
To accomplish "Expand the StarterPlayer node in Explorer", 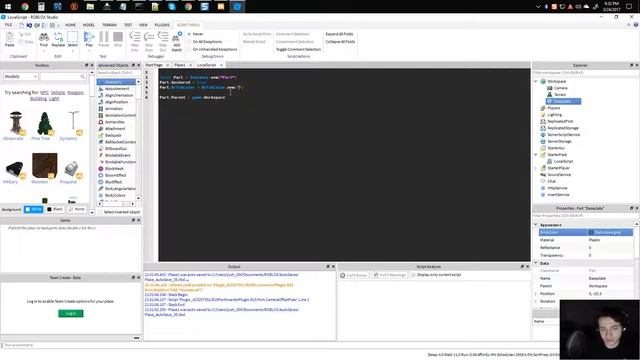I will pyautogui.click(x=536, y=168).
